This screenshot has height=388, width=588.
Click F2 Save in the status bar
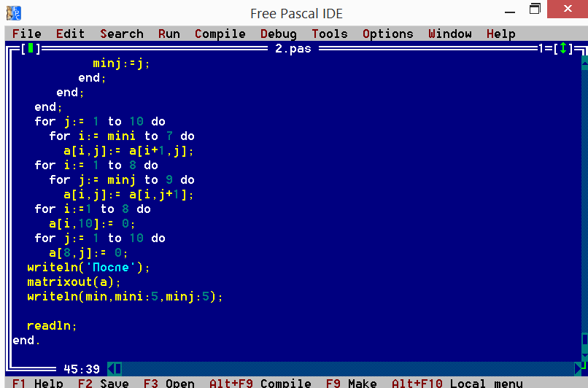coord(103,383)
